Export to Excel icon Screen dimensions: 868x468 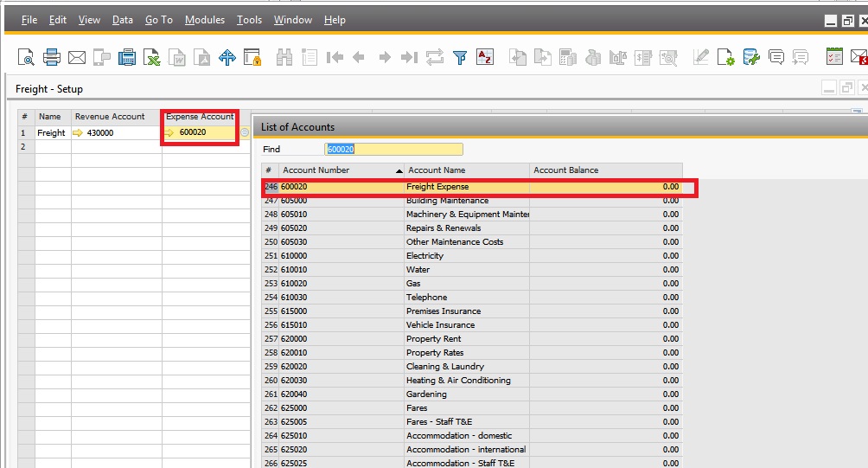pos(151,57)
